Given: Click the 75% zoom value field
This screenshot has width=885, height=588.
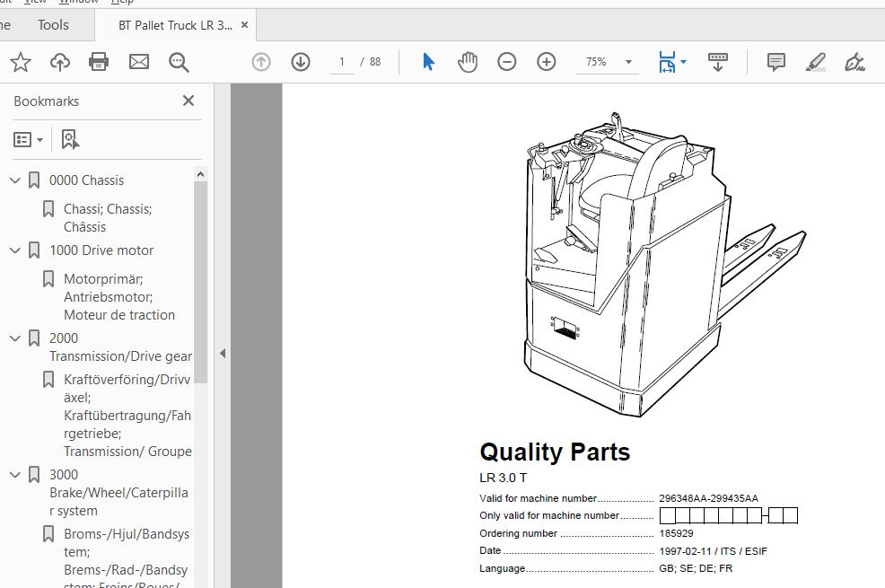Looking at the screenshot, I should 596,62.
